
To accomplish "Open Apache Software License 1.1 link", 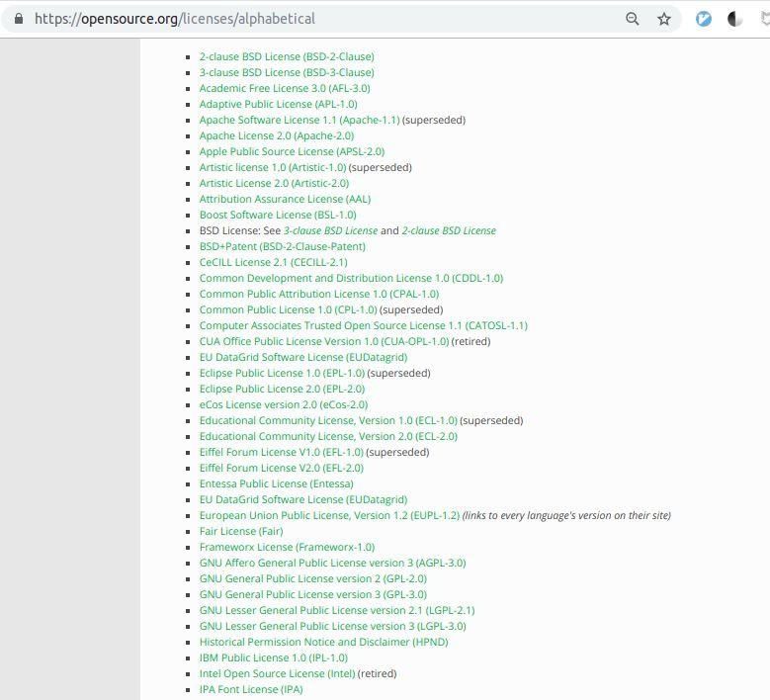I will (x=299, y=120).
